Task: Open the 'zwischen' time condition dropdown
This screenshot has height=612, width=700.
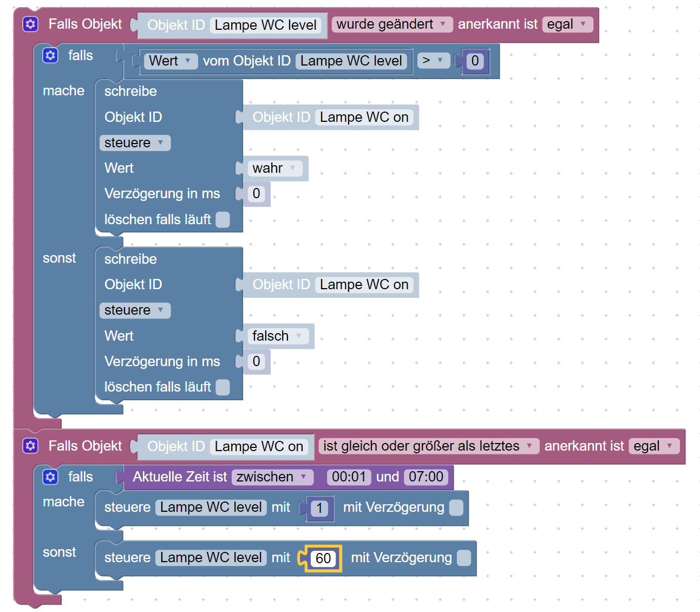Action: pos(272,477)
